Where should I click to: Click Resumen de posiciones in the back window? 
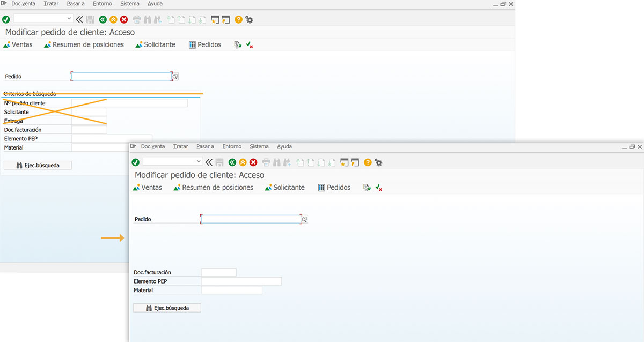pyautogui.click(x=84, y=45)
